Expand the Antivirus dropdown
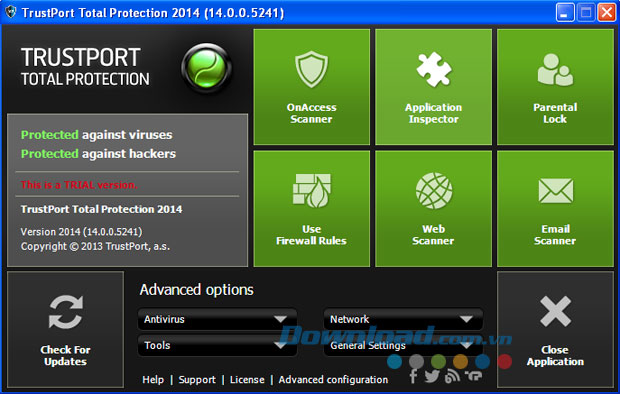Image resolution: width=620 pixels, height=394 pixels. (x=217, y=319)
